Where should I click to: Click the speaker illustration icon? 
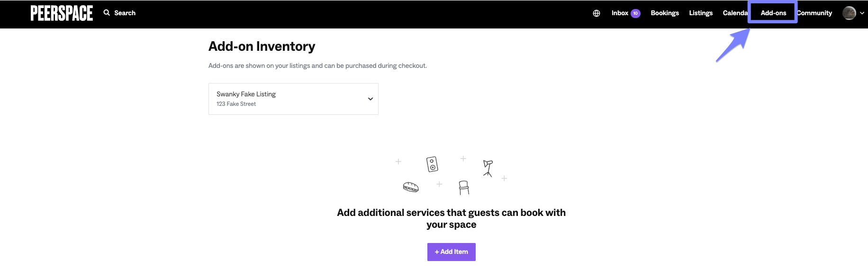432,164
